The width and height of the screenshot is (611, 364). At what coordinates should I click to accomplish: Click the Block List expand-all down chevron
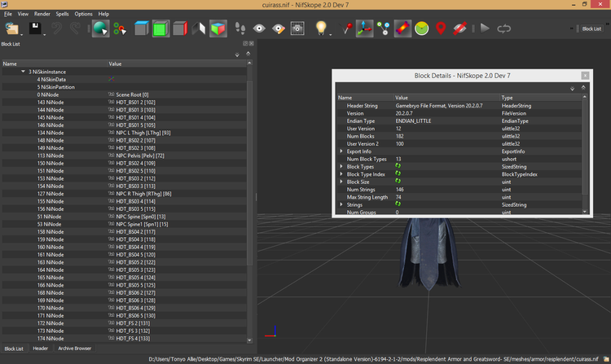coord(237,55)
